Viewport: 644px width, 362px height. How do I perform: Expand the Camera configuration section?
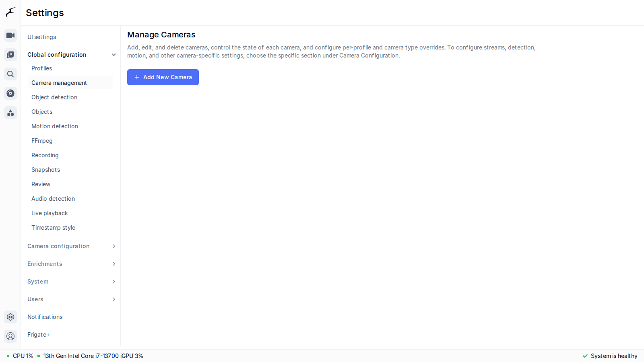72,246
